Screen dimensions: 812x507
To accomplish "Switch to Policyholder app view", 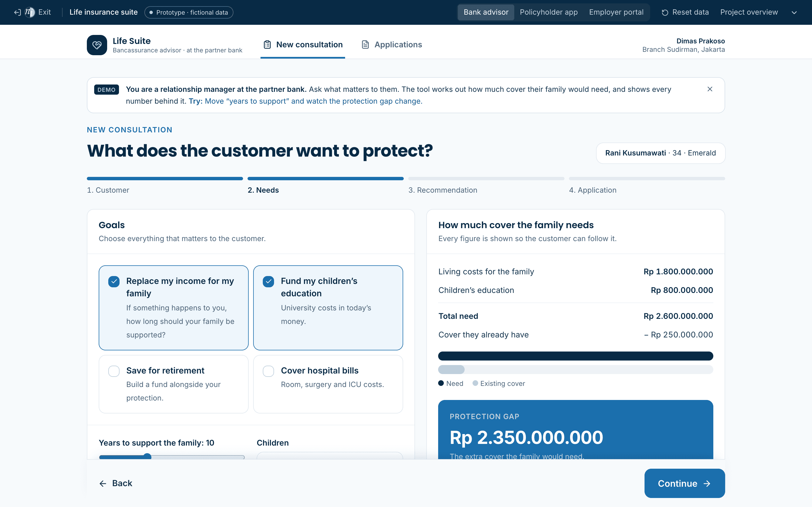I will [549, 12].
